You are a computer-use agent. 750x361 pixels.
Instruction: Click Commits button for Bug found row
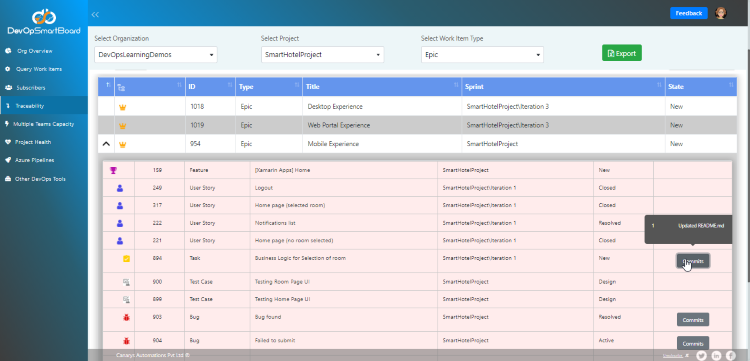click(x=693, y=319)
